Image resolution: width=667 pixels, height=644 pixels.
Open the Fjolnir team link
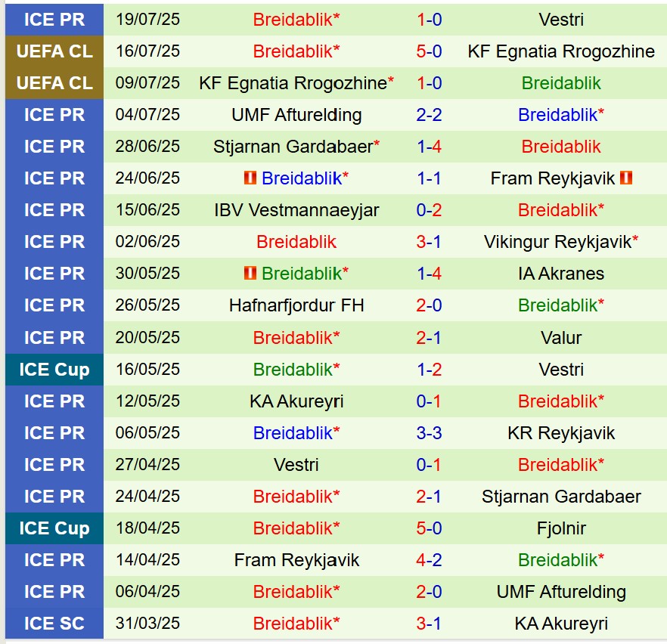[561, 528]
